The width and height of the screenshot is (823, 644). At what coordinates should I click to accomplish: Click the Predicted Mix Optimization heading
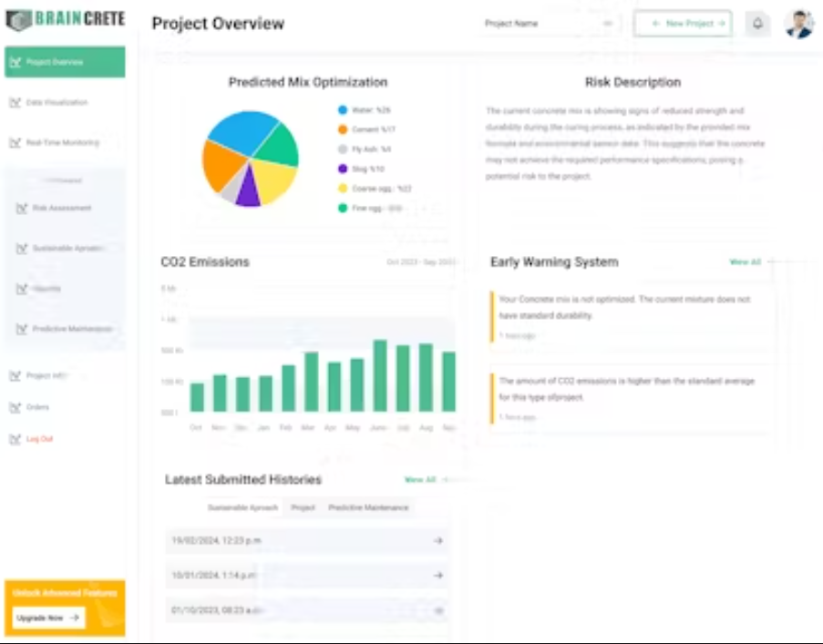308,82
